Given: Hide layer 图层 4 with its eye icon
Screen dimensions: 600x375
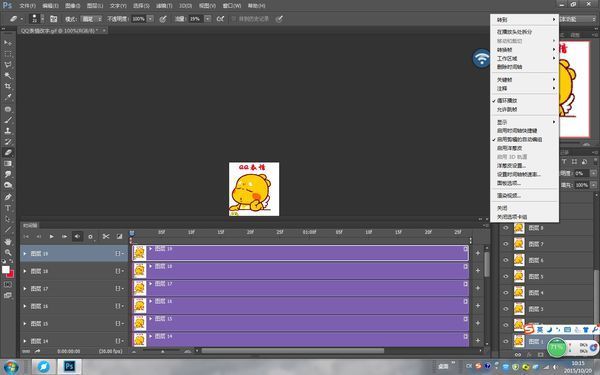Looking at the screenshot, I should [x=506, y=293].
